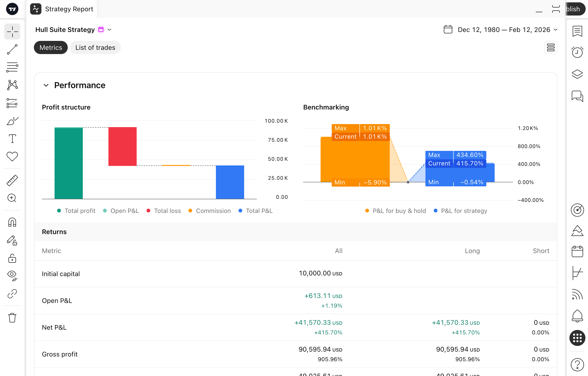Viewport: 588px width, 376px height.
Task: Open the notifications bell icon
Action: 577,316
